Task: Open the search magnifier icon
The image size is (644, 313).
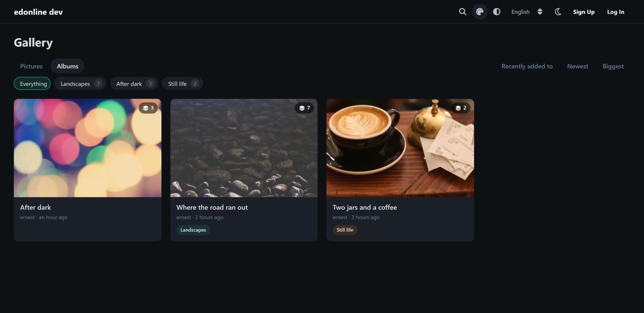Action: [x=462, y=12]
